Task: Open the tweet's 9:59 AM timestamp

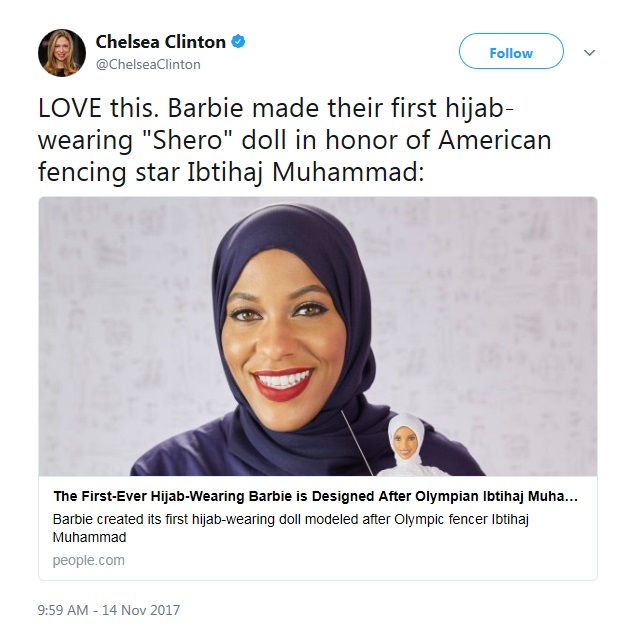Action: 63,610
